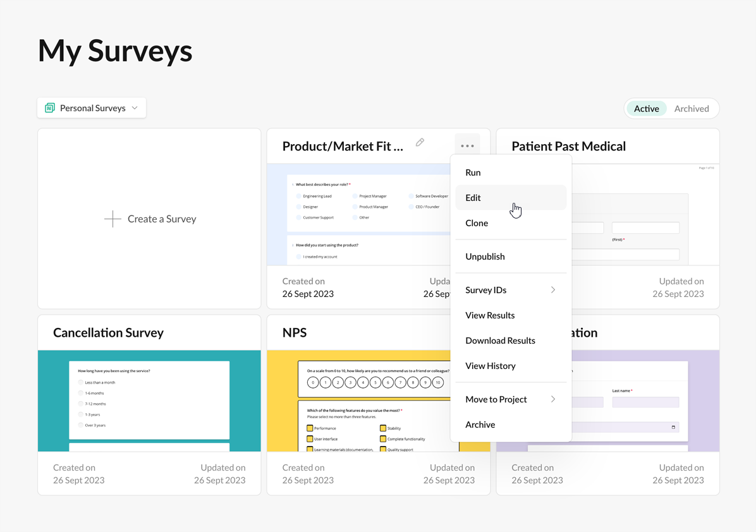The width and height of the screenshot is (756, 532).
Task: Unpublish the survey via the menu
Action: 485,257
